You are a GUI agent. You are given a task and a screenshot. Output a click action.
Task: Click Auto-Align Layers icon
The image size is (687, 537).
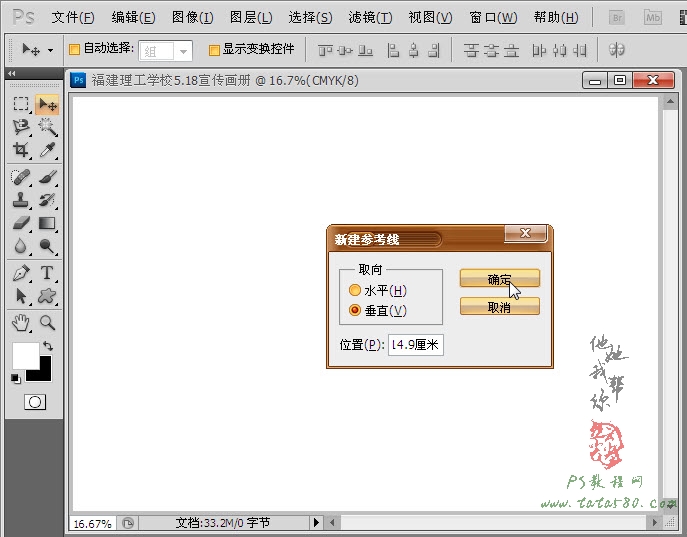616,50
